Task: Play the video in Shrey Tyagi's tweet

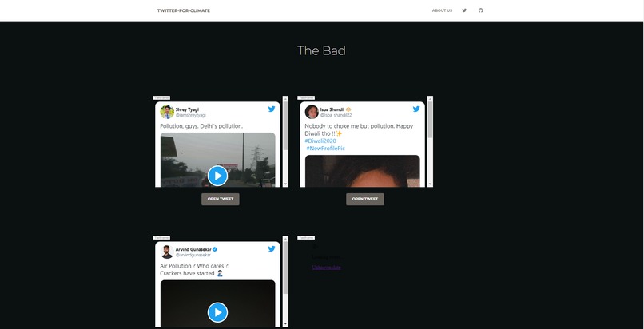Action: point(217,176)
